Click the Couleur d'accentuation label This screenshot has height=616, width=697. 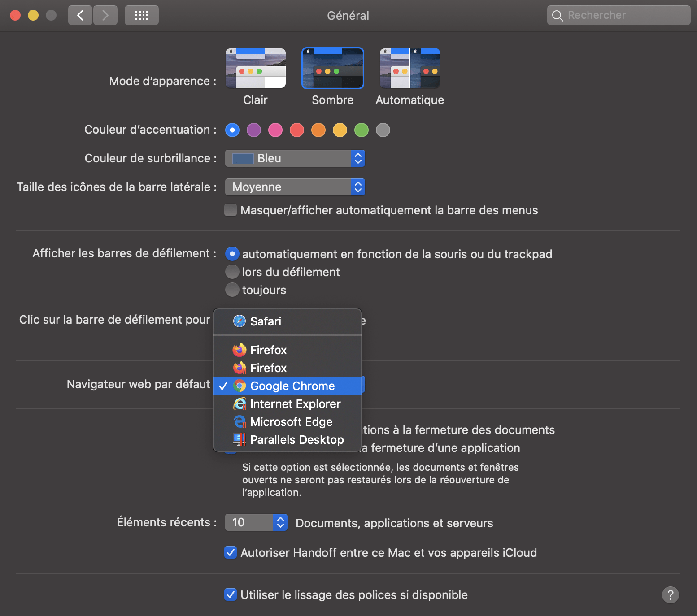151,130
